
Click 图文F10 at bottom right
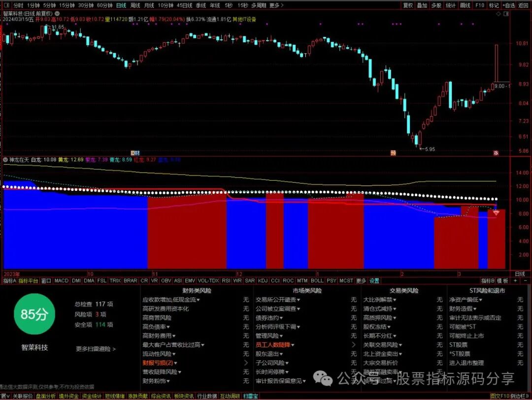500,396
